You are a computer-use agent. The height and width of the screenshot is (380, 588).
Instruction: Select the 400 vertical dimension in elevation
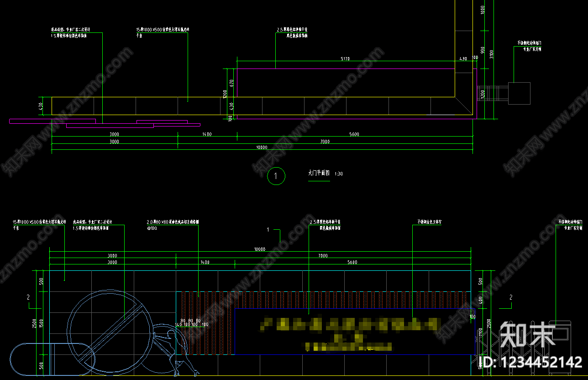[480, 300]
